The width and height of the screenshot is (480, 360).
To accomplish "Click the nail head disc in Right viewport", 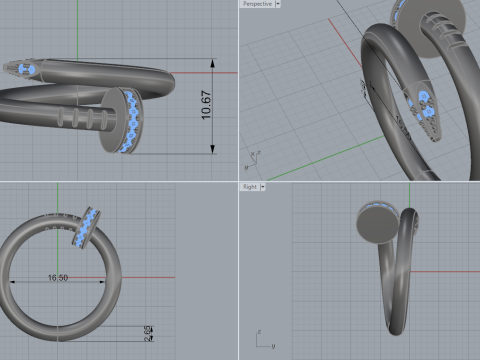I will (378, 224).
